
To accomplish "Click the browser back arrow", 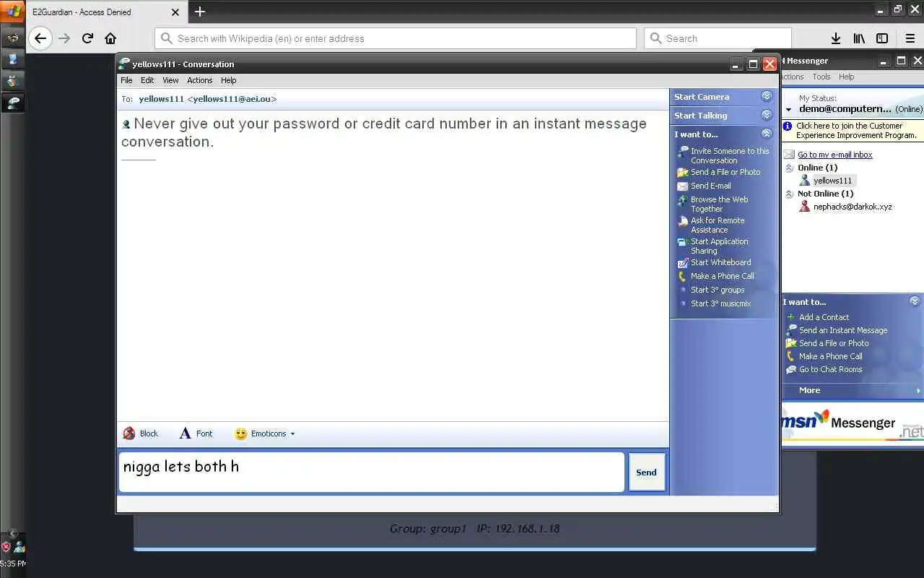I will (x=40, y=38).
